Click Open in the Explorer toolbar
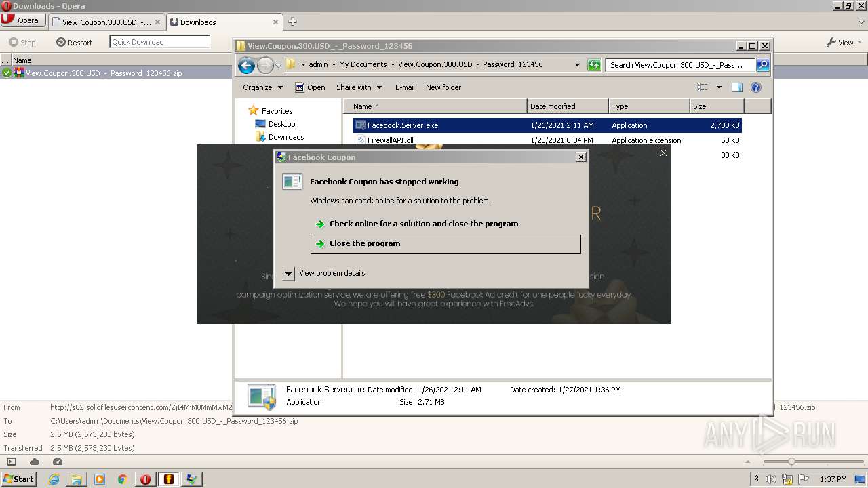This screenshot has height=488, width=868. 310,87
